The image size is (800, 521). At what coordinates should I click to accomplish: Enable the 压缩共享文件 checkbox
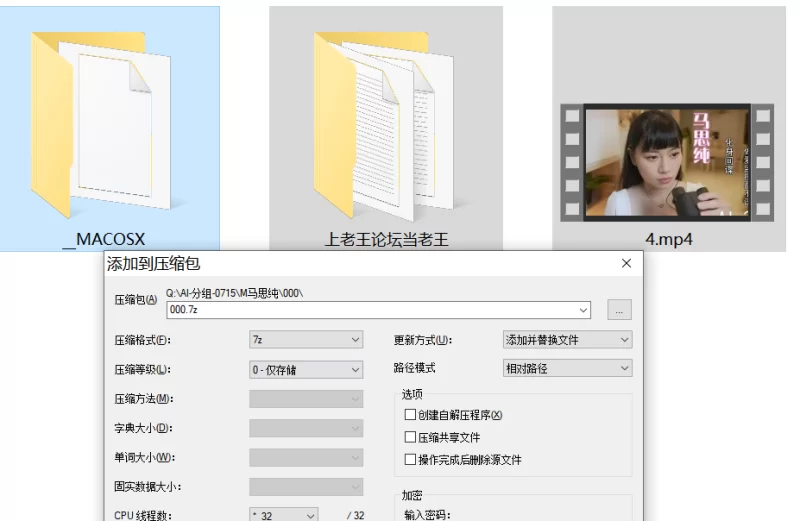pos(410,437)
